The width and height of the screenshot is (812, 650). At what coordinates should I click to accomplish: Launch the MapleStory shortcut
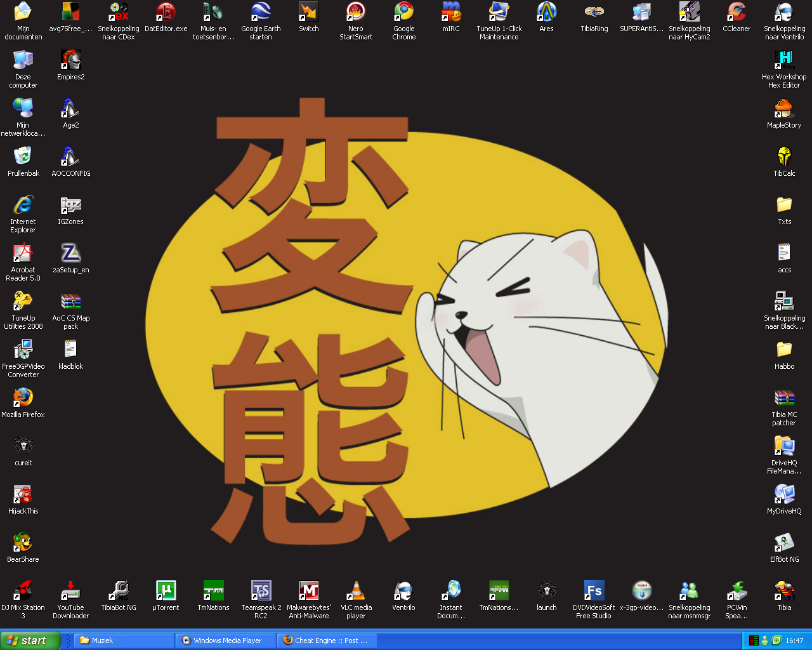784,108
